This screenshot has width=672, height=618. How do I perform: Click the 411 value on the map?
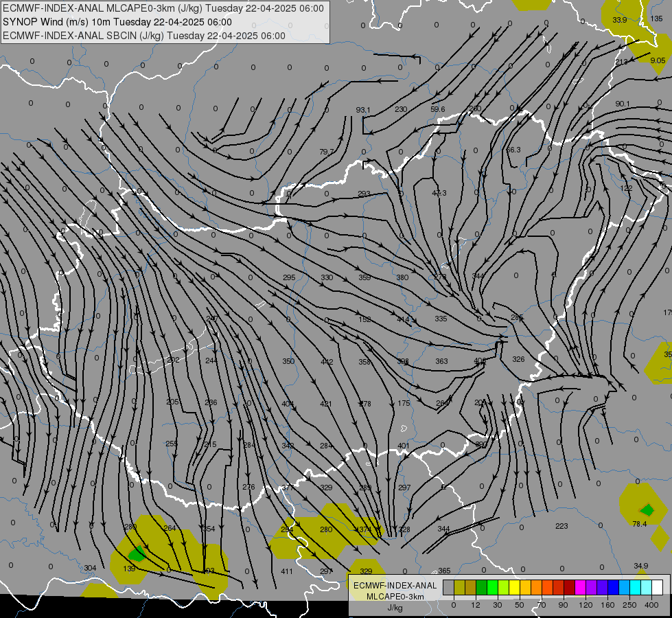click(287, 571)
